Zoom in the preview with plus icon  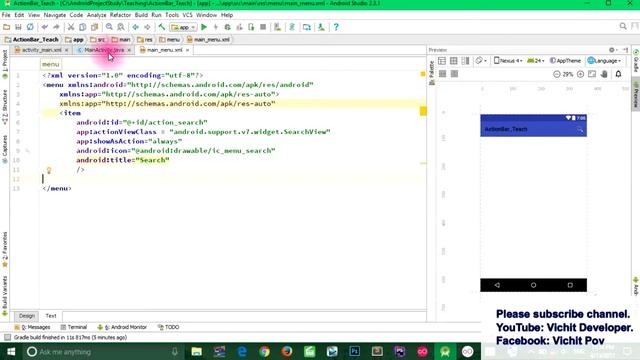(580, 74)
